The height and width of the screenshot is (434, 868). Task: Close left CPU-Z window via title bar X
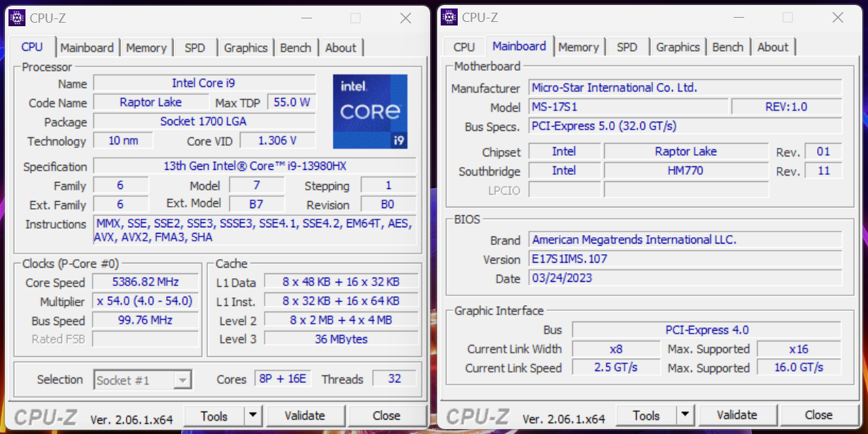click(x=405, y=18)
